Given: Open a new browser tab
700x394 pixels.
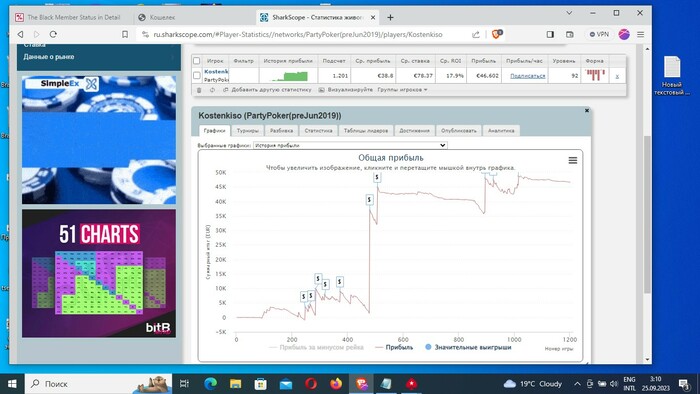Looking at the screenshot, I should pyautogui.click(x=390, y=17).
